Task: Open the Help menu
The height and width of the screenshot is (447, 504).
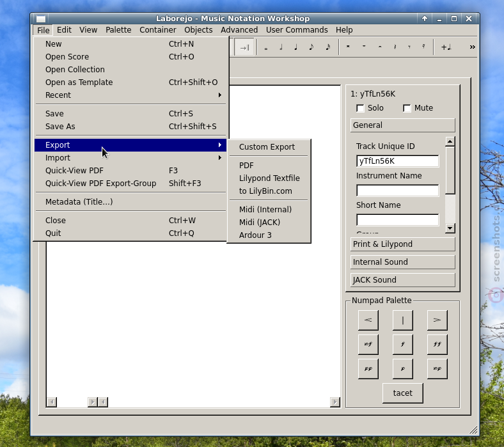Action: pos(344,30)
